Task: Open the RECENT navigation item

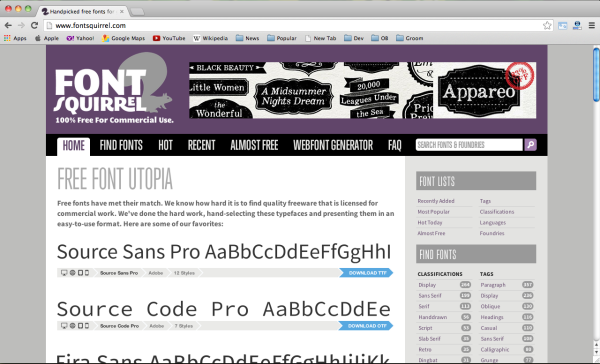Action: 201,145
